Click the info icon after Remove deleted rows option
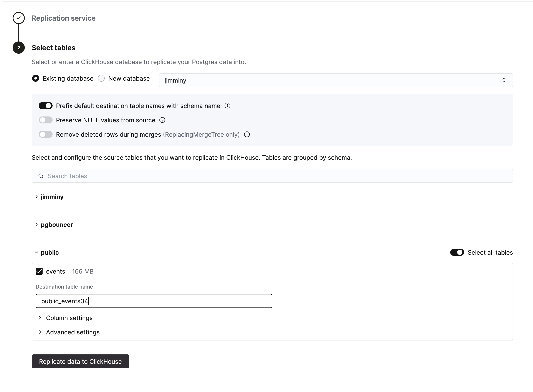The height and width of the screenshot is (392, 533). click(x=247, y=135)
